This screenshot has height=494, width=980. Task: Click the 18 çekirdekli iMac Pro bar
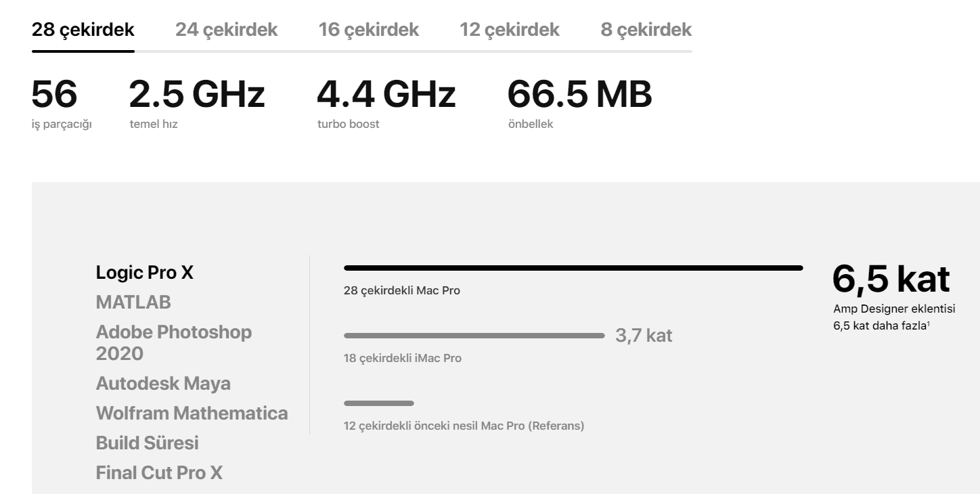(474, 336)
